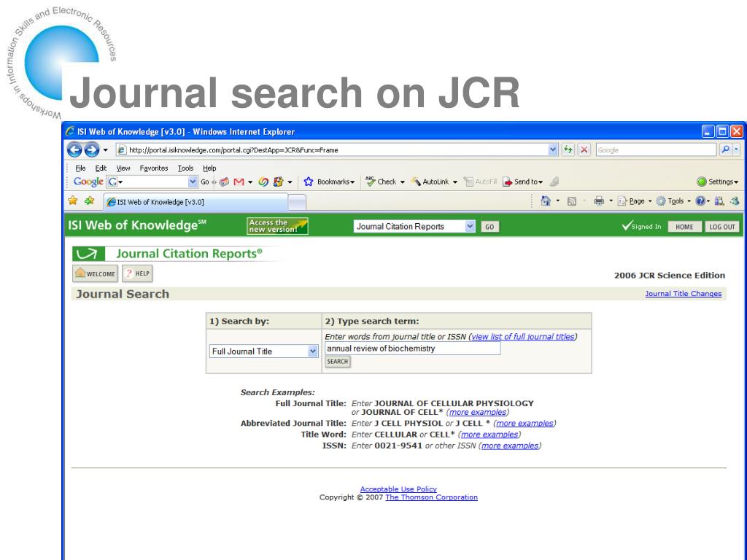Expand the address bar history dropdown
Viewport: 747px width, 560px height.
553,150
